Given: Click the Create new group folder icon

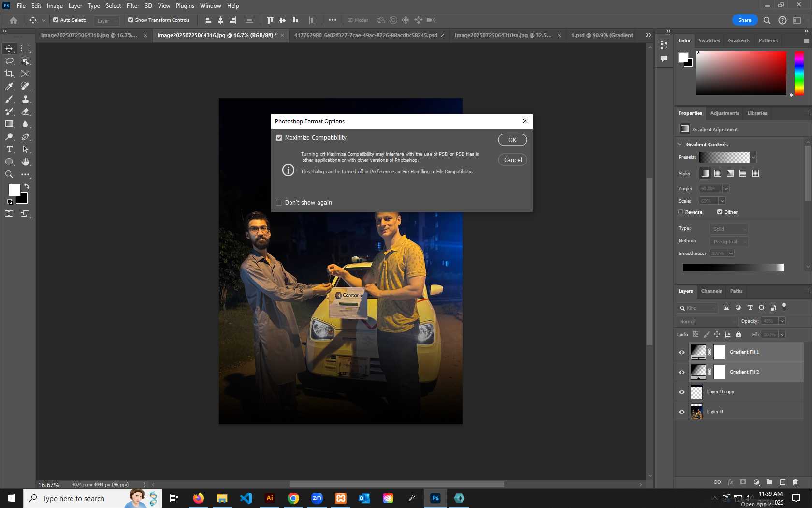Looking at the screenshot, I should tap(769, 482).
